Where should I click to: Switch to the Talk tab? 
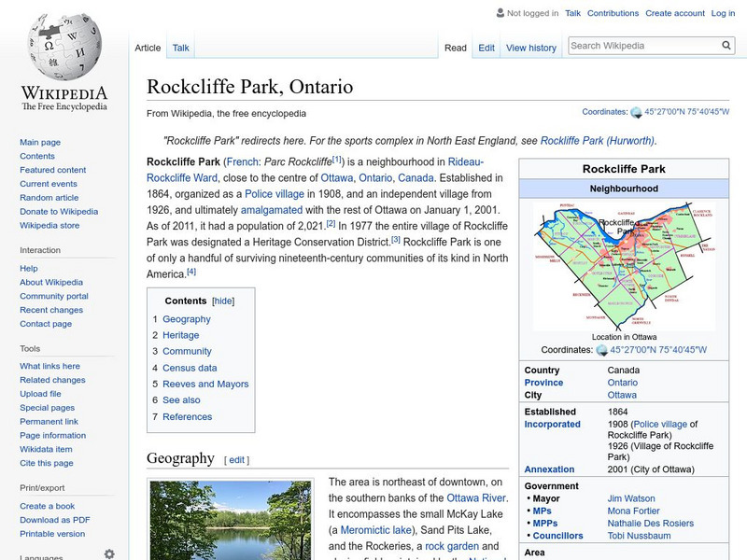click(180, 48)
